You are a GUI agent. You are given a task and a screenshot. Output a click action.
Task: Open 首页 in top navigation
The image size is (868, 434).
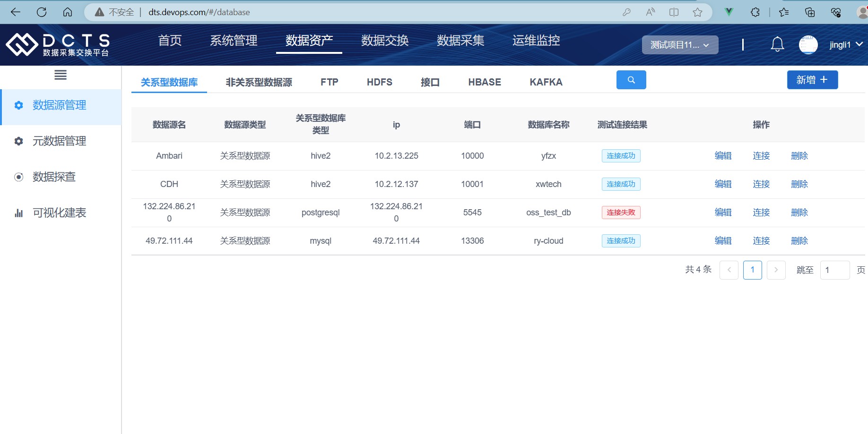click(170, 41)
